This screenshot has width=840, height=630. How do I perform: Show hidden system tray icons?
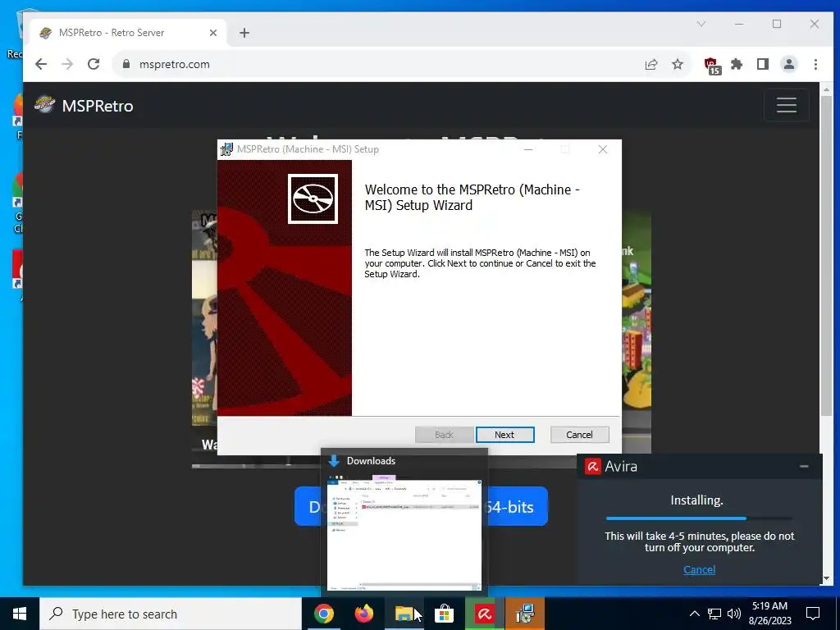point(694,614)
